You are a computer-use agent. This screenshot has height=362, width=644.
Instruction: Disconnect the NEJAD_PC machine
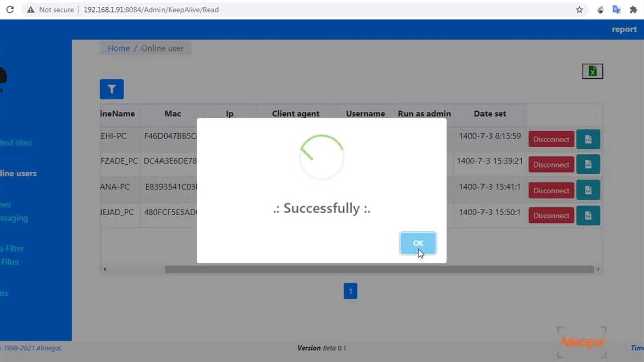[x=551, y=216]
